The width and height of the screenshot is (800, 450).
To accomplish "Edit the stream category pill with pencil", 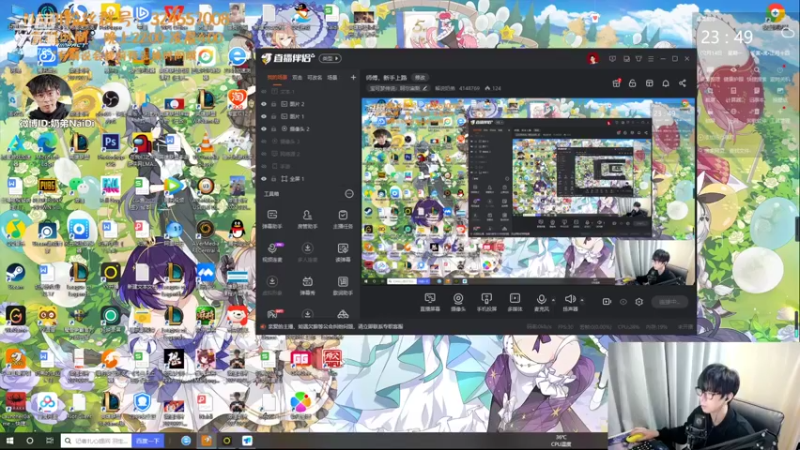I will coord(398,88).
